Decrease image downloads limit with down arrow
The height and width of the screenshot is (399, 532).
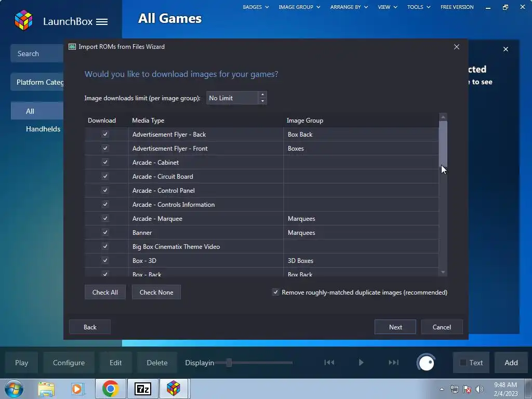(262, 101)
